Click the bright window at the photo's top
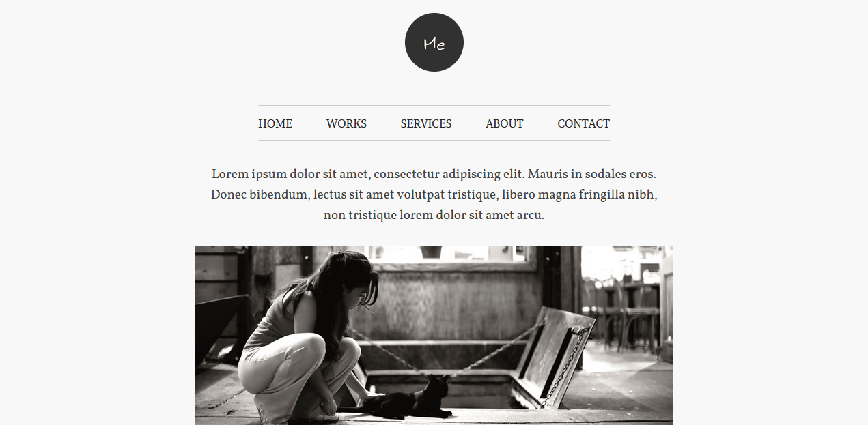Viewport: 868px width, 425px height. 451,253
